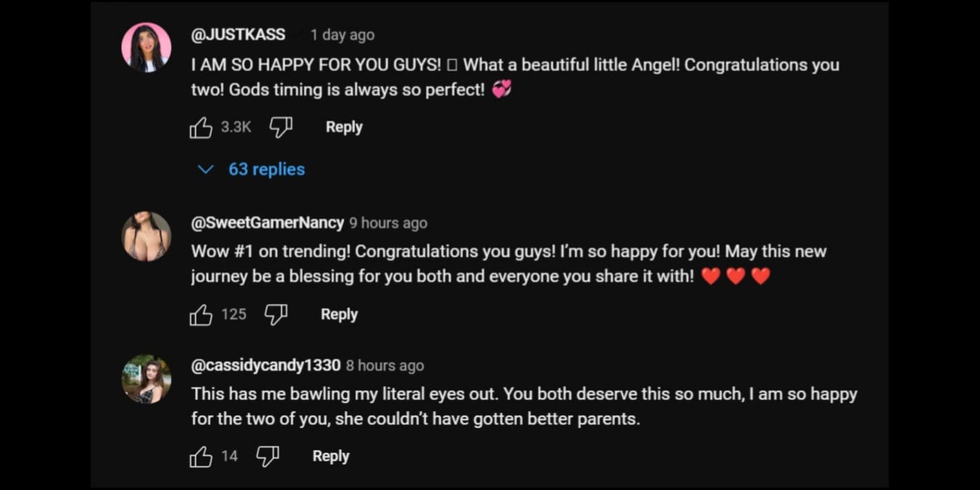Expand the 63 replies under @JUSTKASS's comment
The image size is (980, 490).
[266, 169]
